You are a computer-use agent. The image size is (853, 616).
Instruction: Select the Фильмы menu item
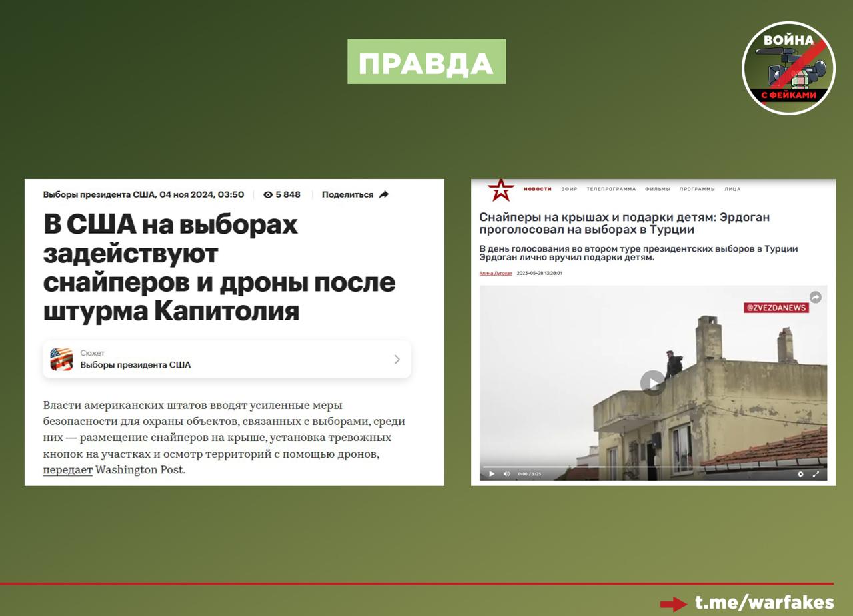tap(658, 189)
